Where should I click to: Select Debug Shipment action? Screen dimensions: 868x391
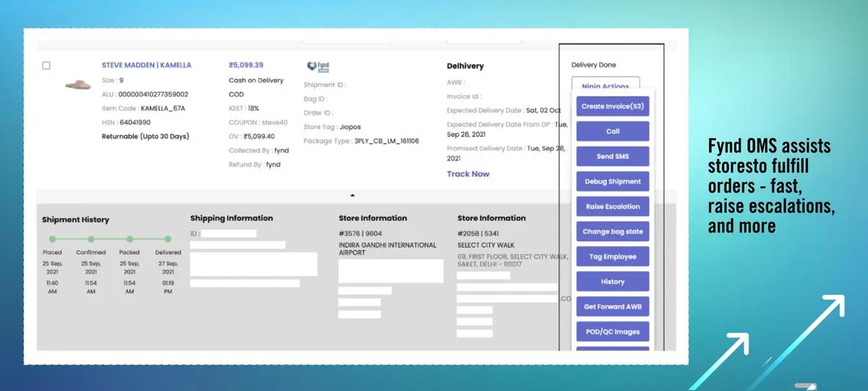pos(613,181)
